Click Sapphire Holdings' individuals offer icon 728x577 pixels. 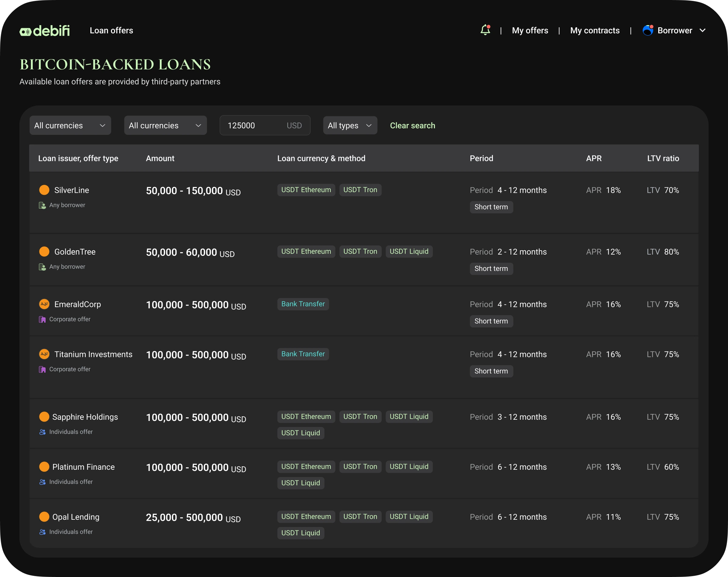click(x=42, y=432)
